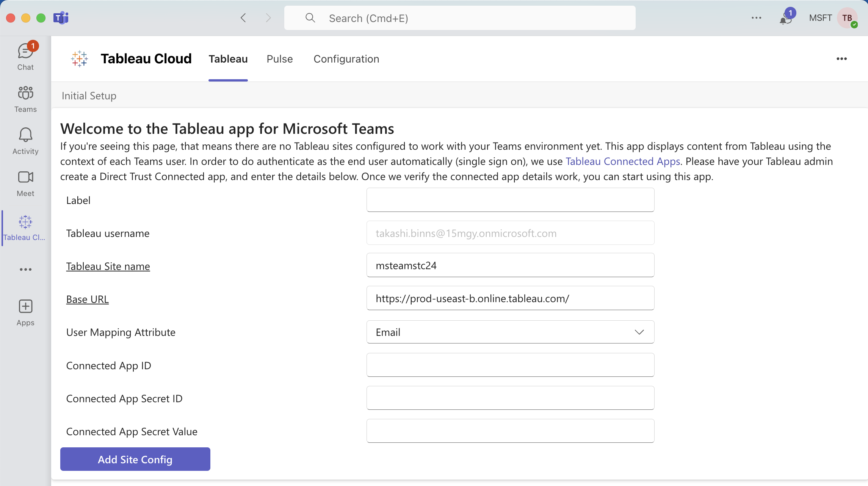Image resolution: width=868 pixels, height=486 pixels.
Task: Click into the Label input field
Action: (510, 200)
